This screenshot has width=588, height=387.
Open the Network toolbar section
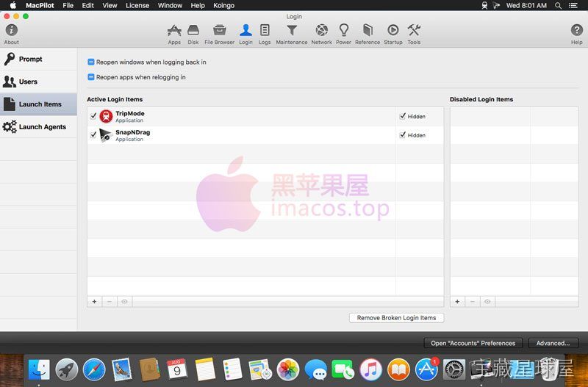point(321,34)
